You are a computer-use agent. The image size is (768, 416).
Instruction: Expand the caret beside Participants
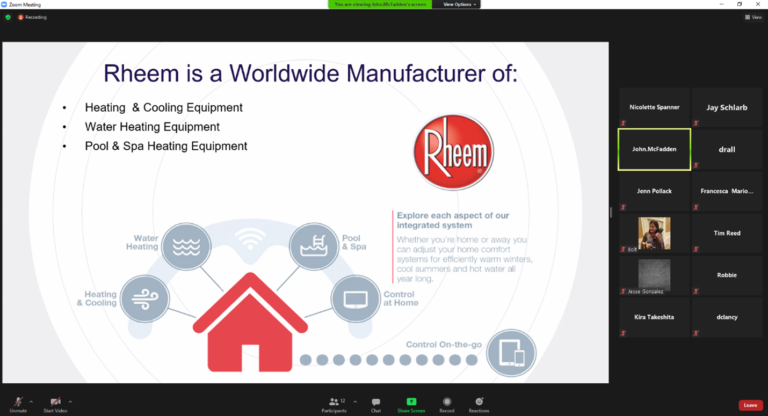tap(355, 402)
